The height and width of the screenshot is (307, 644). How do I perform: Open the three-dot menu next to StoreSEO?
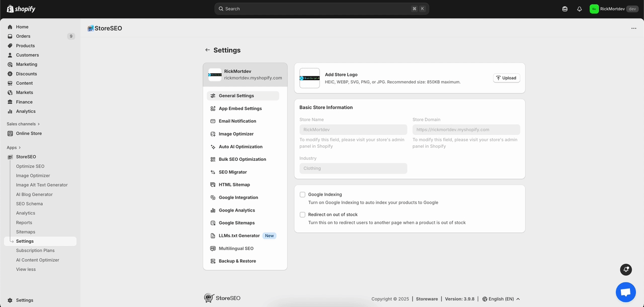coord(633,29)
